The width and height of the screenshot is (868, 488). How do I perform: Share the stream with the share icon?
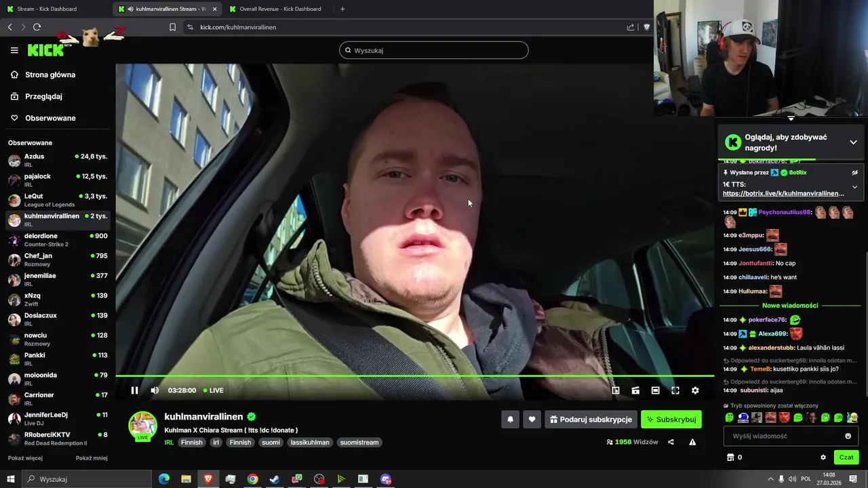pyautogui.click(x=671, y=442)
